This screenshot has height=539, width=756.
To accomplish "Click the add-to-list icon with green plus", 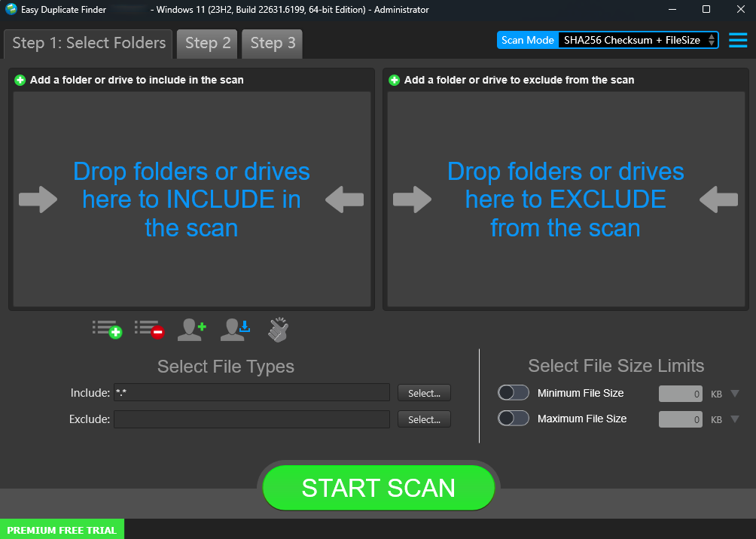I will [107, 329].
